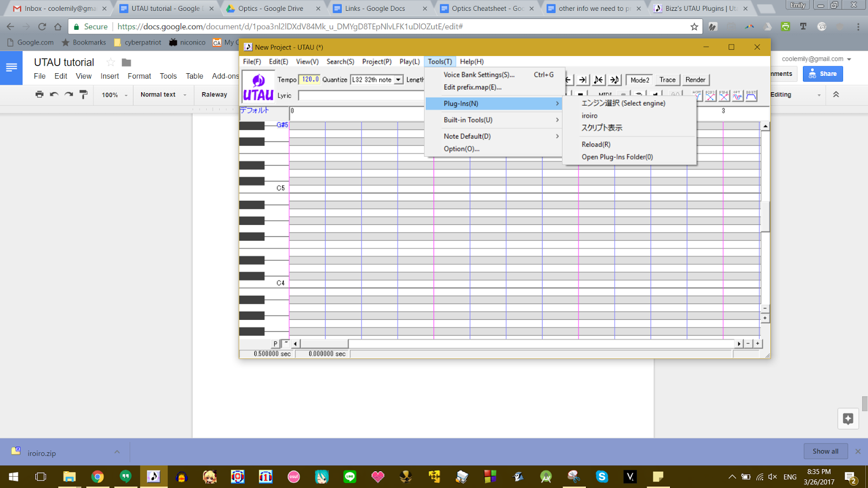The width and height of the screenshot is (868, 488).
Task: Expand the iroiro.zip download options chevron
Action: point(117,452)
